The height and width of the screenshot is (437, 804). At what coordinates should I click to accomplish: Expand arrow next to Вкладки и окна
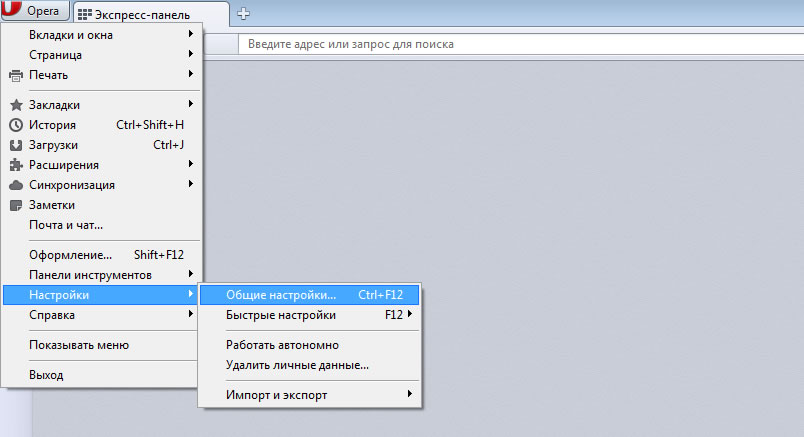coord(191,34)
